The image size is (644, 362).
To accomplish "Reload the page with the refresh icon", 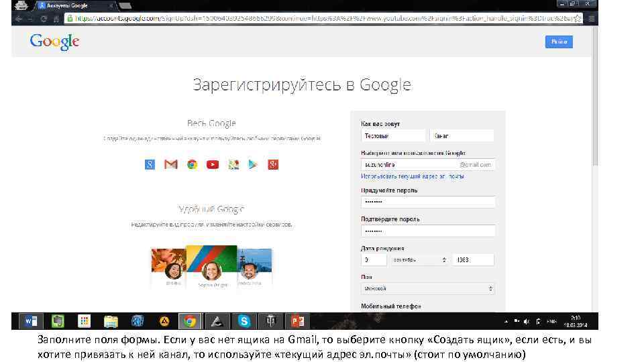I will (44, 19).
